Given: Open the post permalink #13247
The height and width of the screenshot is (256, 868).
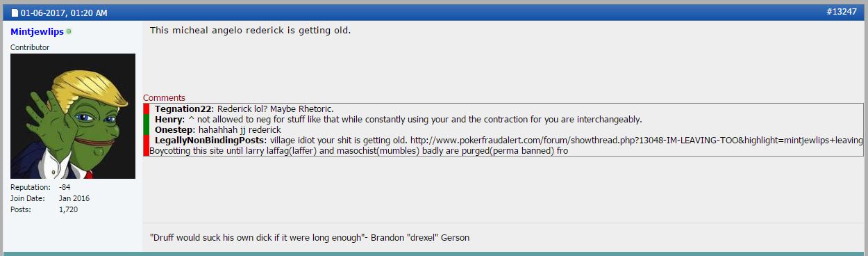Looking at the screenshot, I should [842, 12].
